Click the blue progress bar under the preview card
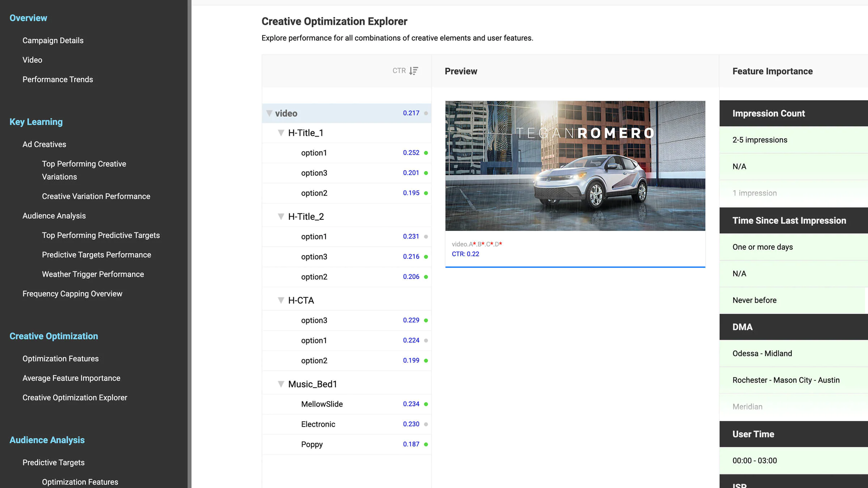This screenshot has height=488, width=868. [x=575, y=267]
